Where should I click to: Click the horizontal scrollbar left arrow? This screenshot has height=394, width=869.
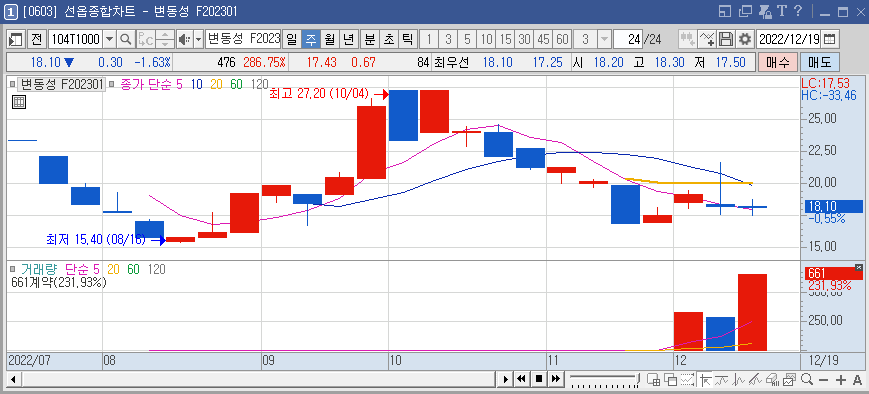click(x=13, y=380)
